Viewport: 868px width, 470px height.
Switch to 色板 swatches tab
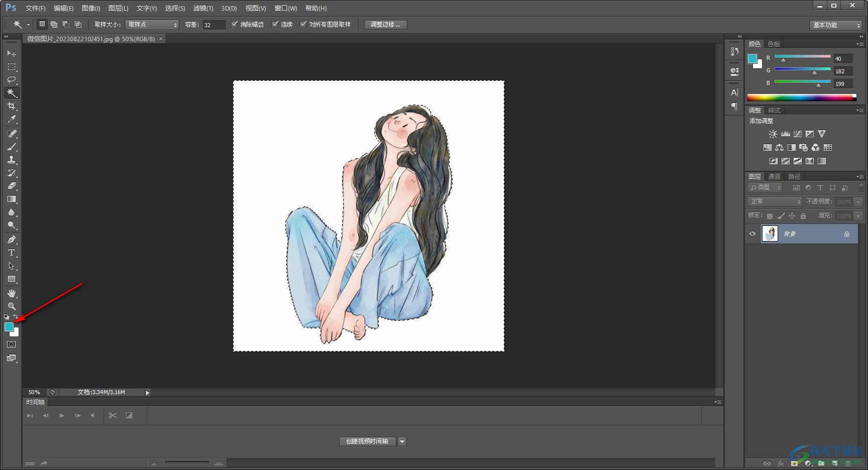pos(774,44)
